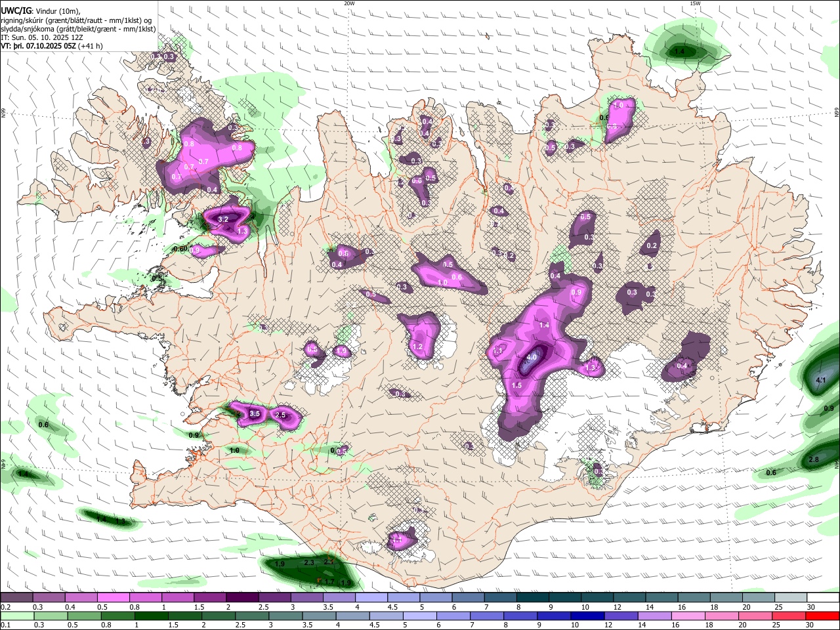Click the grey-purple 0.2 swatch starting the upper scale
This screenshot has height=630, width=840.
click(x=16, y=597)
